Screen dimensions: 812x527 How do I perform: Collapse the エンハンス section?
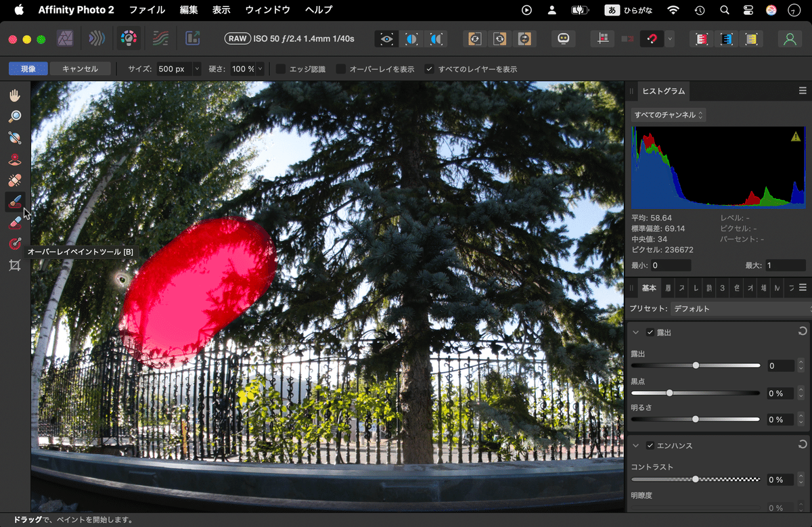click(635, 445)
